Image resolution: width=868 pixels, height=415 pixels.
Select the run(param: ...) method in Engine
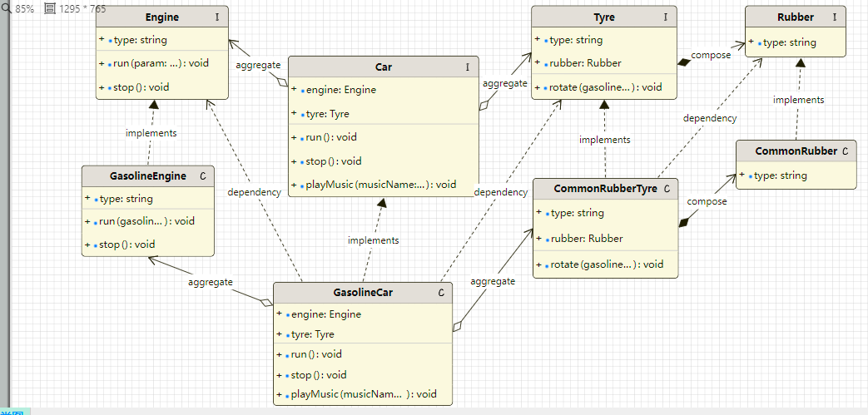[x=158, y=63]
